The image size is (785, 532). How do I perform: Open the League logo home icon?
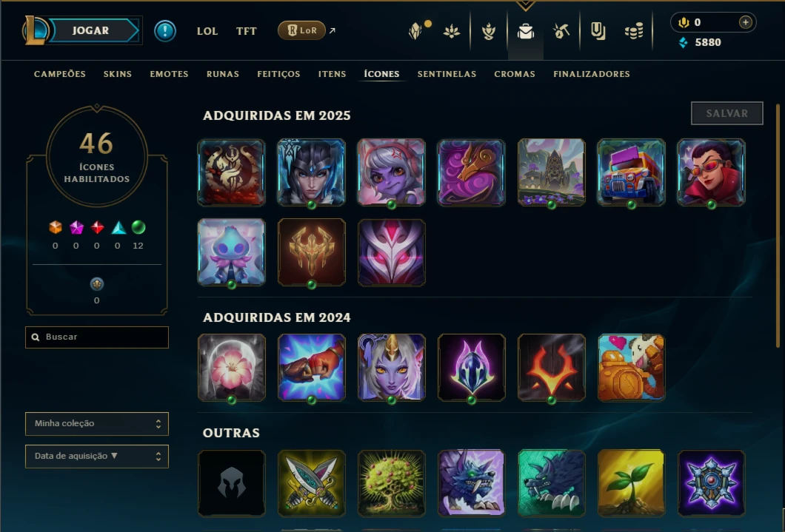(x=35, y=30)
